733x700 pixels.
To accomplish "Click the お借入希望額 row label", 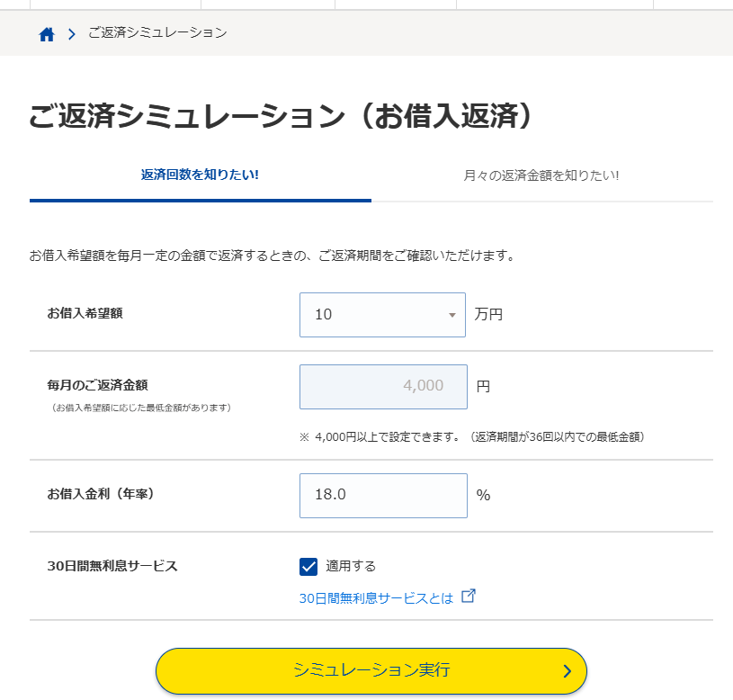I will pyautogui.click(x=85, y=314).
